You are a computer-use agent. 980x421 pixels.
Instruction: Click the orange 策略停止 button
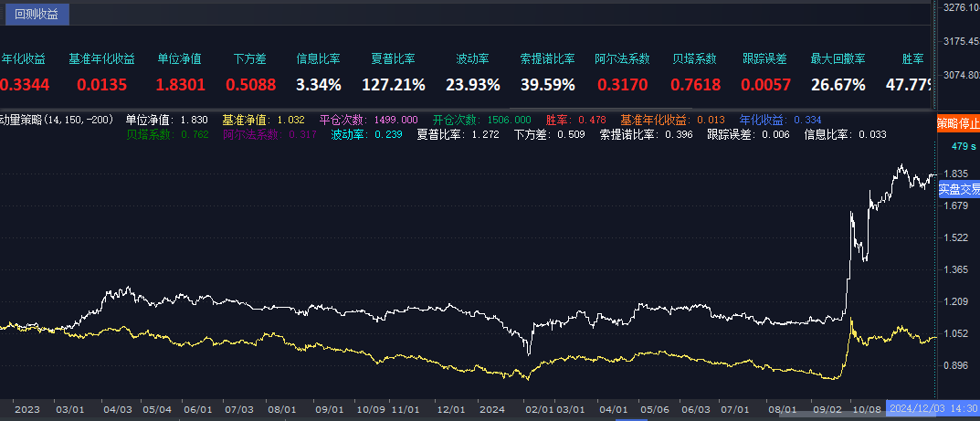pos(958,123)
